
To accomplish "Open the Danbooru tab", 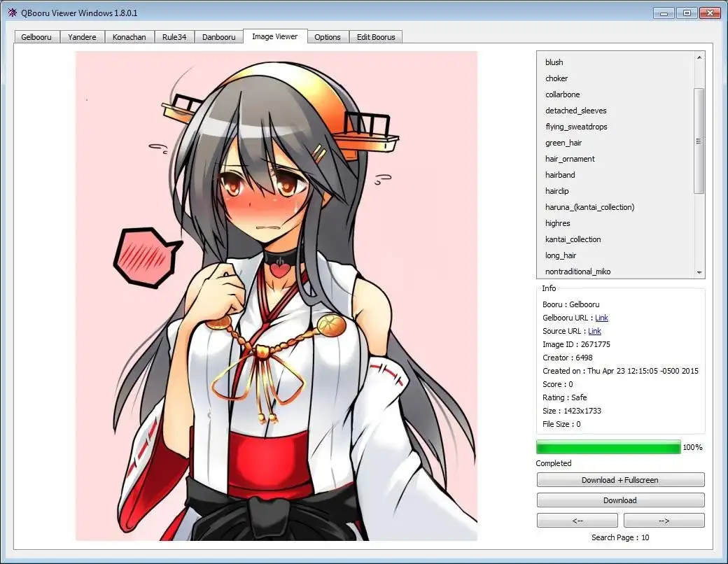I will click(218, 37).
